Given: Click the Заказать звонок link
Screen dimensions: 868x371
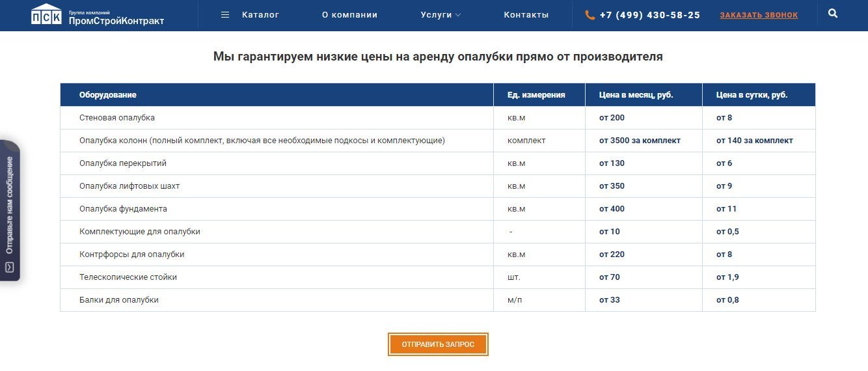Looking at the screenshot, I should click(x=759, y=15).
